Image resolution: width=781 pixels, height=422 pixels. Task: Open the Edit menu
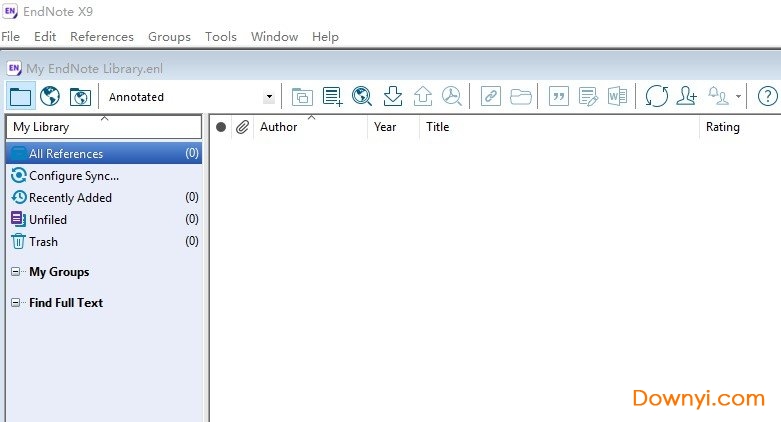pyautogui.click(x=45, y=37)
